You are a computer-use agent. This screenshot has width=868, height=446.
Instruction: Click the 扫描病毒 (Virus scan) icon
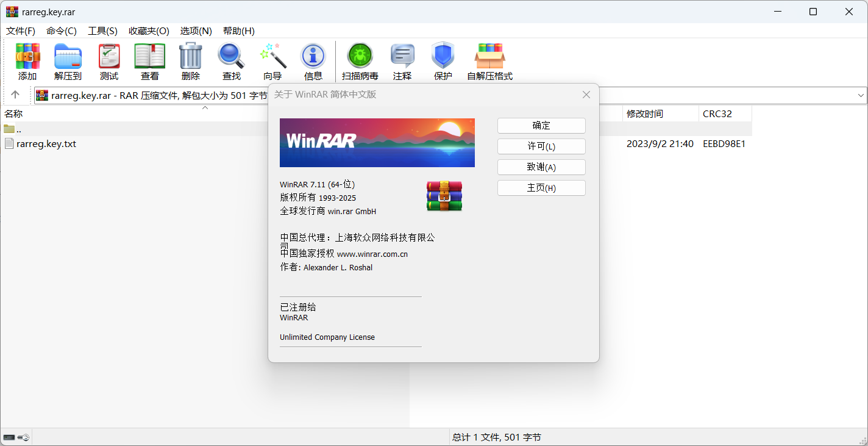coord(360,56)
